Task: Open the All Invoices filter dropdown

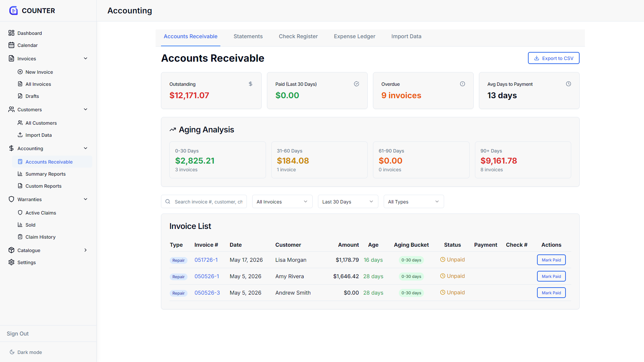Action: [282, 201]
